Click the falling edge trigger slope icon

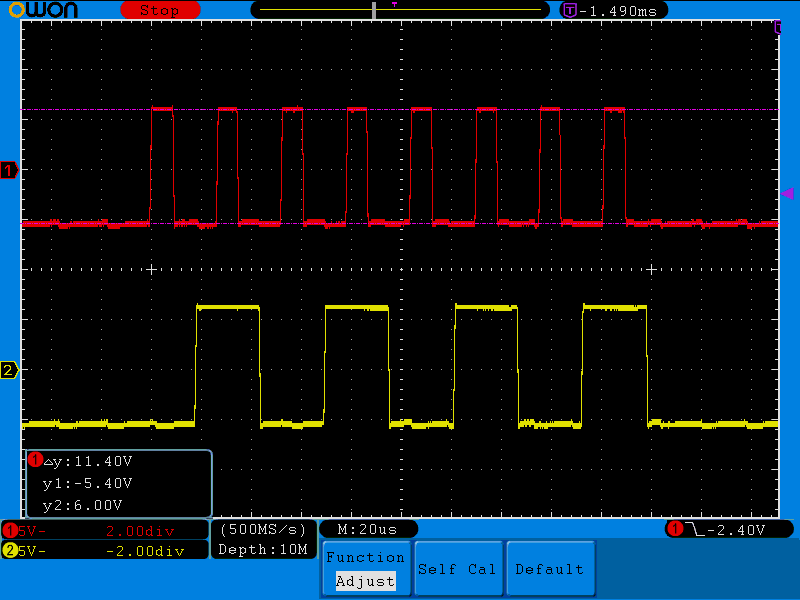click(694, 530)
